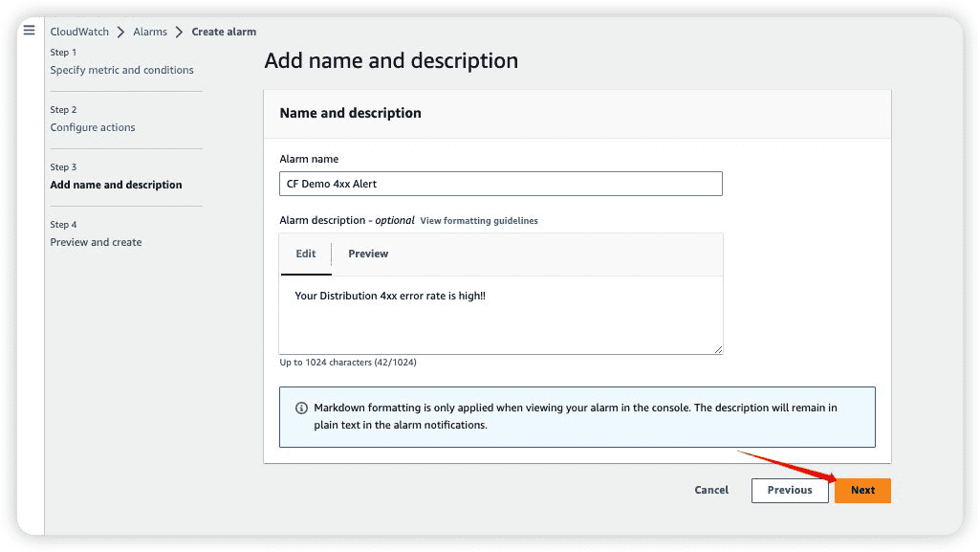Click Create alarm breadcrumb text
The width and height of the screenshot is (980, 552).
click(224, 32)
